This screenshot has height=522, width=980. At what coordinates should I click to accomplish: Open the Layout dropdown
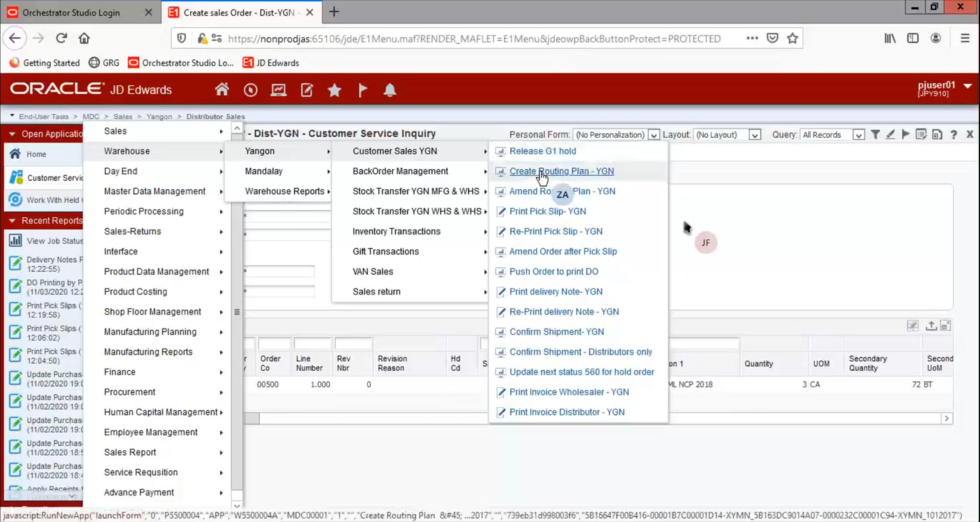click(x=755, y=135)
